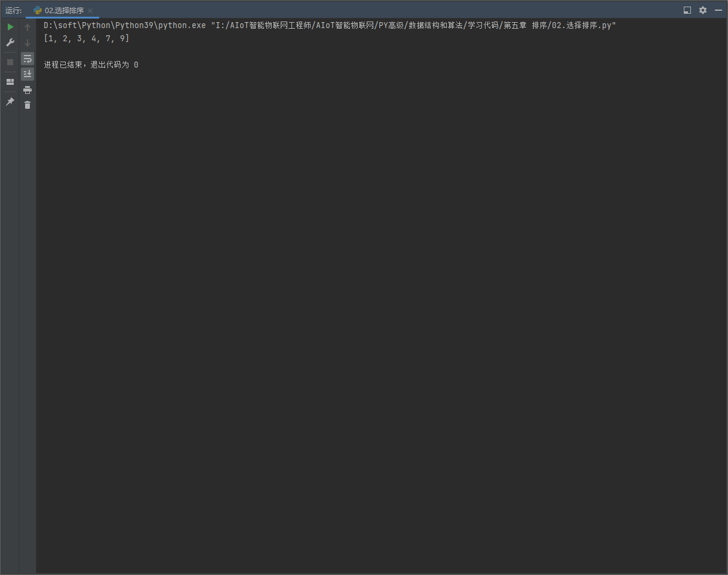This screenshot has width=728, height=575.
Task: Click the output [1, 2, 3, 4, 7, 9]
Action: coord(87,39)
